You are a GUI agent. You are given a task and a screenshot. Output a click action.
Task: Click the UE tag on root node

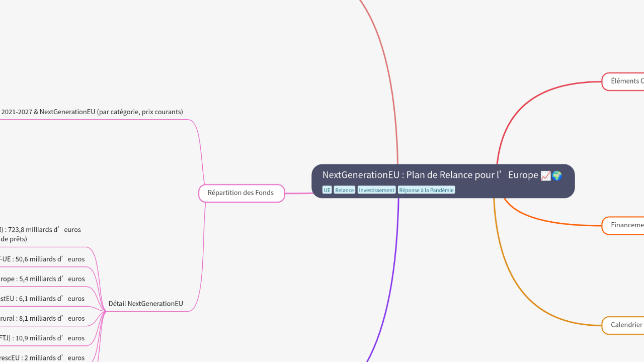327,190
